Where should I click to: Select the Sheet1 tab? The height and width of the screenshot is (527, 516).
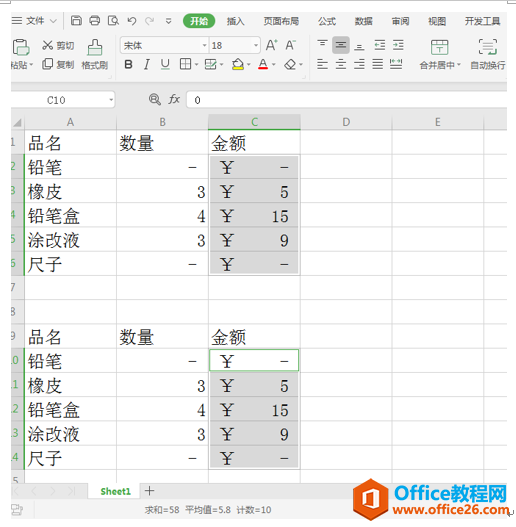pyautogui.click(x=115, y=491)
